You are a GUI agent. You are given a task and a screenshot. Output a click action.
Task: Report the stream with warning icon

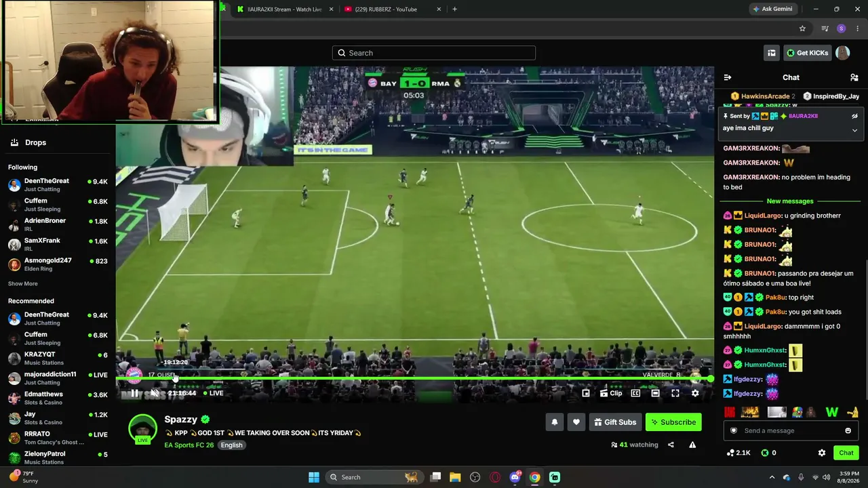pos(692,445)
